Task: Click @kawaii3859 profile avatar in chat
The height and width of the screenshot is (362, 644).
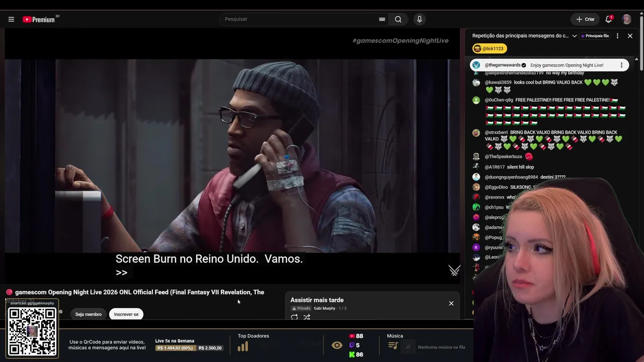Action: [476, 82]
